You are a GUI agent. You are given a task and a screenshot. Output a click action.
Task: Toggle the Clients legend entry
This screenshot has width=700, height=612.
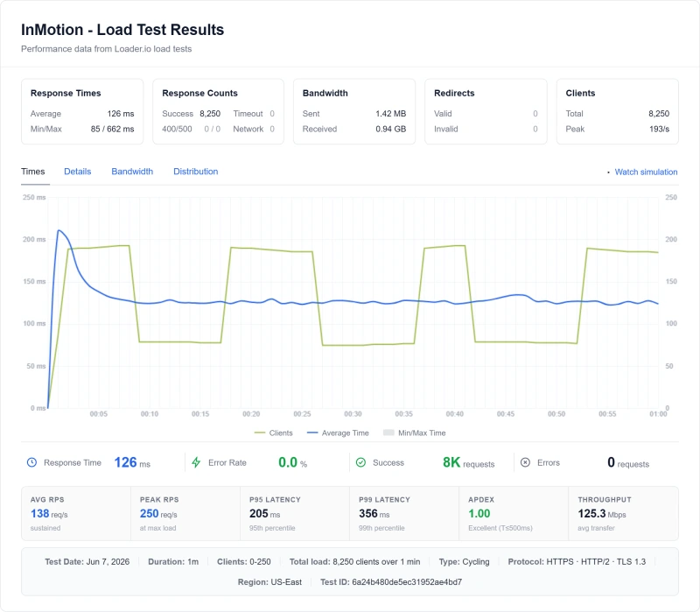(274, 433)
